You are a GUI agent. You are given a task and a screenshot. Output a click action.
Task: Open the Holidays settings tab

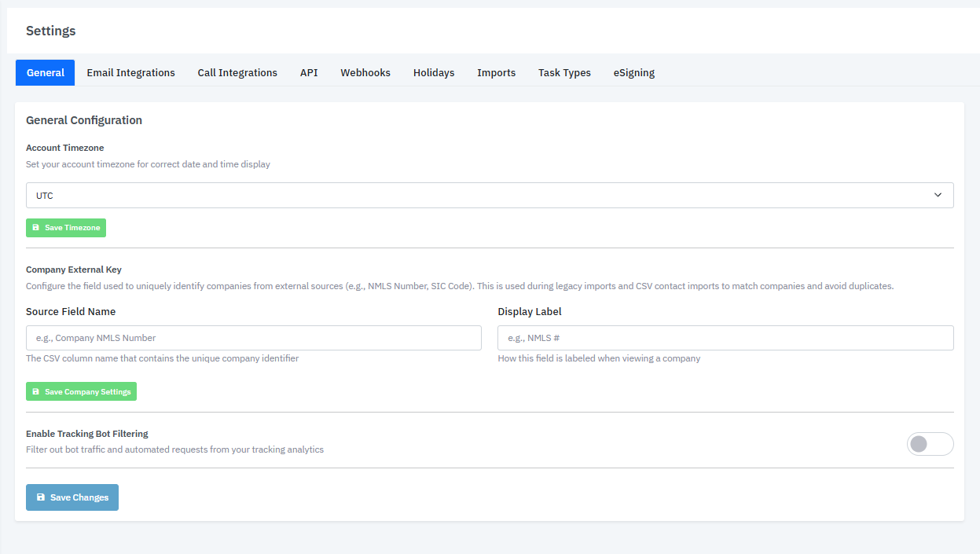point(433,72)
